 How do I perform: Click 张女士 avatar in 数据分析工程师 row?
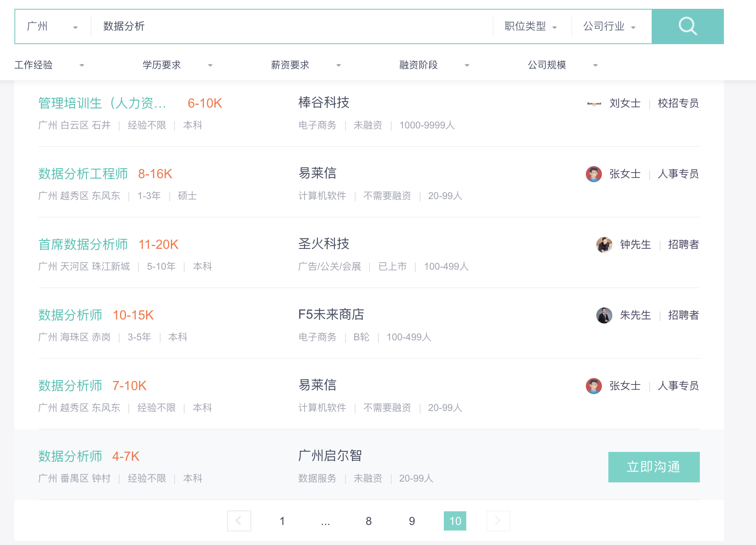[x=594, y=174]
